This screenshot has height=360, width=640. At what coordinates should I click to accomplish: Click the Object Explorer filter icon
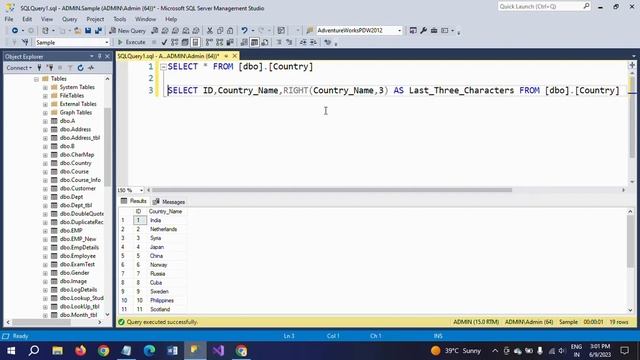70,68
